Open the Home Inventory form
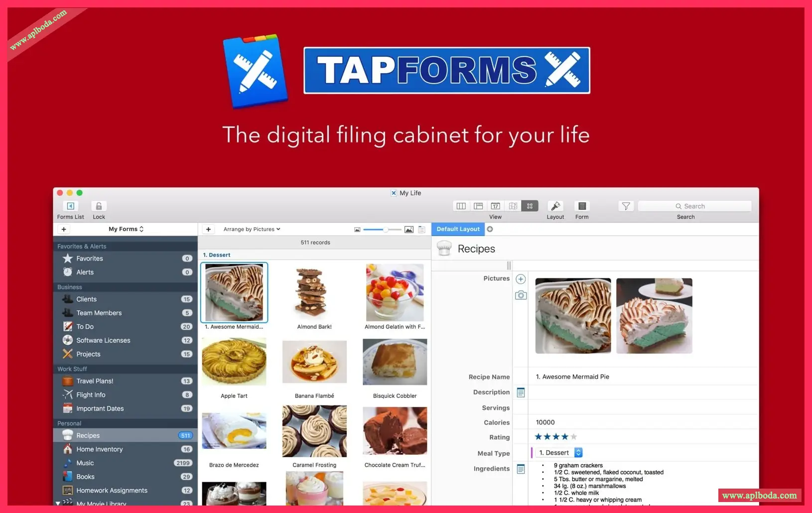The image size is (812, 513). [99, 449]
